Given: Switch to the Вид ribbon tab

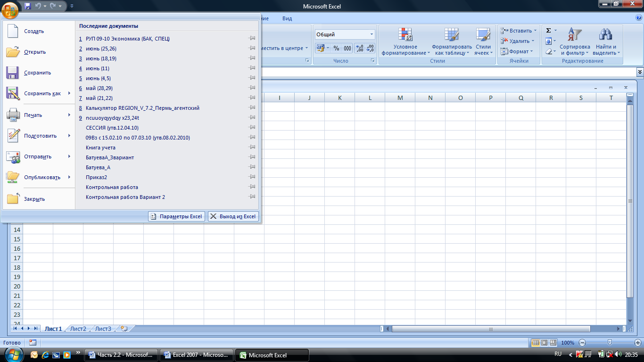Looking at the screenshot, I should [x=287, y=19].
